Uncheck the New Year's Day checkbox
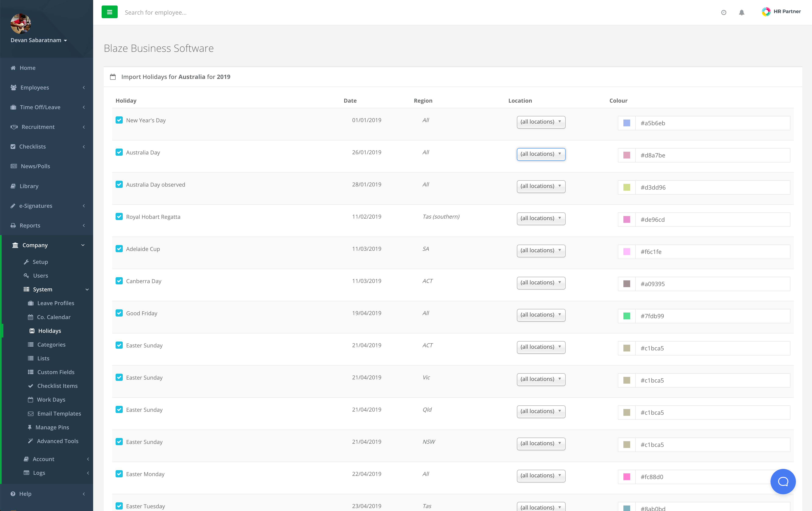 (x=119, y=120)
